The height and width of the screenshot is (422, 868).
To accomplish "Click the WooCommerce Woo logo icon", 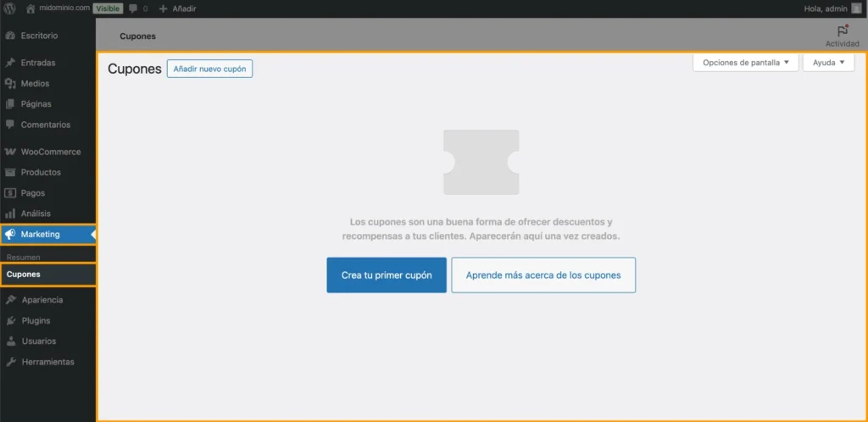I will click(x=9, y=152).
